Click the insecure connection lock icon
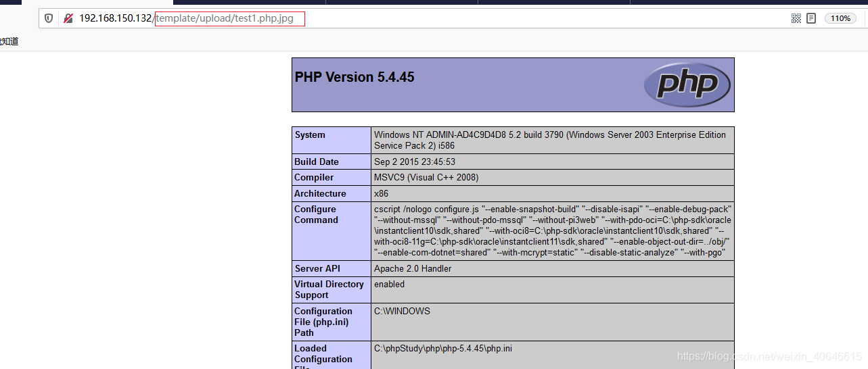 (68, 18)
